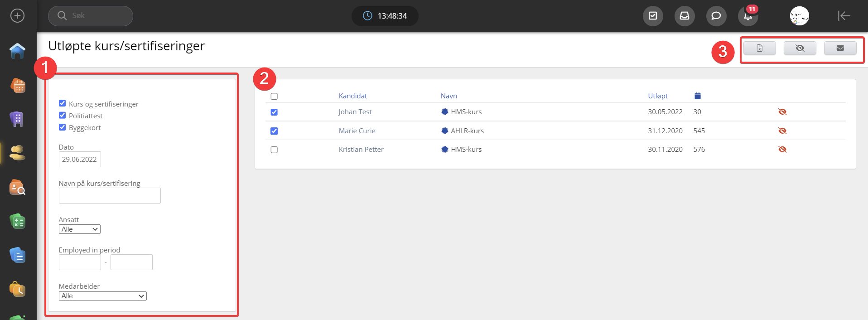Screen dimensions: 868x320
Task: Click the checklist tasks icon
Action: 653,16
